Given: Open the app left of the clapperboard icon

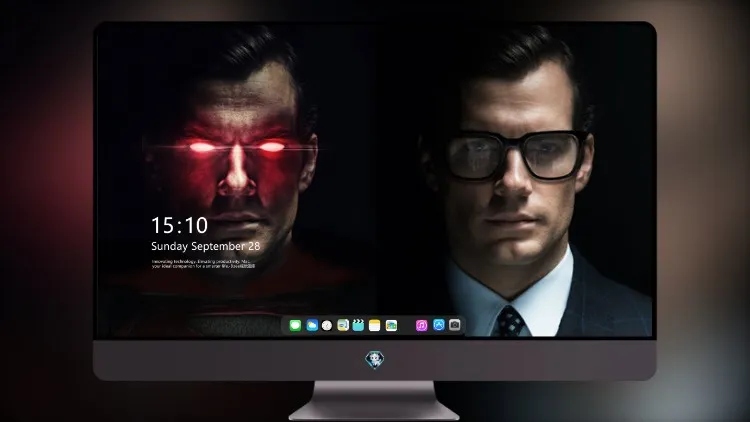Looking at the screenshot, I should pyautogui.click(x=343, y=325).
